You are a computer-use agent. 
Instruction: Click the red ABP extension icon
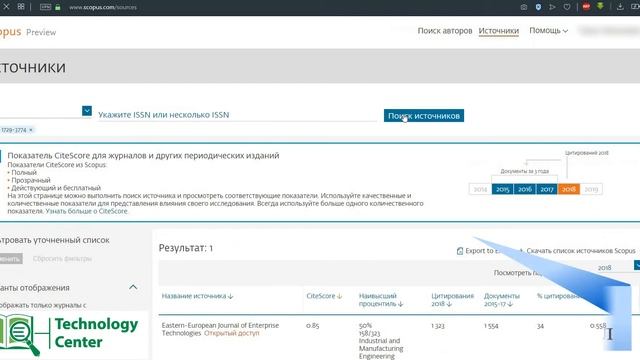[x=586, y=7]
